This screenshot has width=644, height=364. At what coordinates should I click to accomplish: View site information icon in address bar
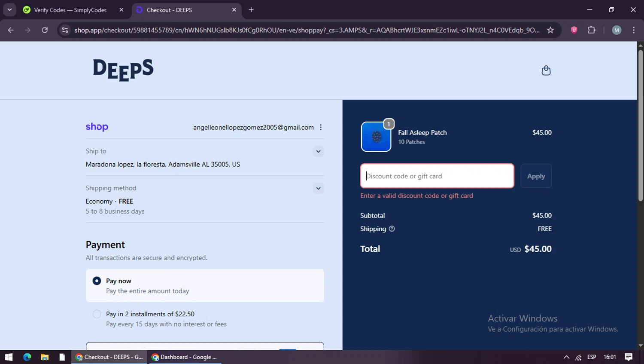pyautogui.click(x=65, y=30)
